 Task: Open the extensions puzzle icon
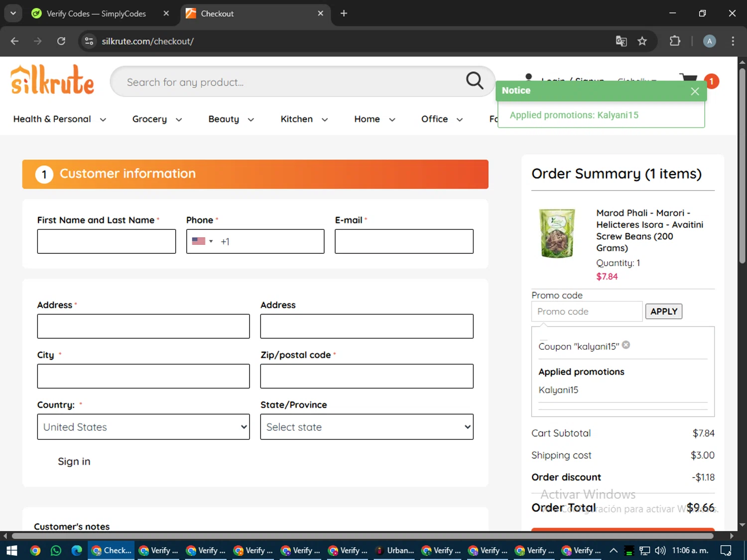coord(675,41)
